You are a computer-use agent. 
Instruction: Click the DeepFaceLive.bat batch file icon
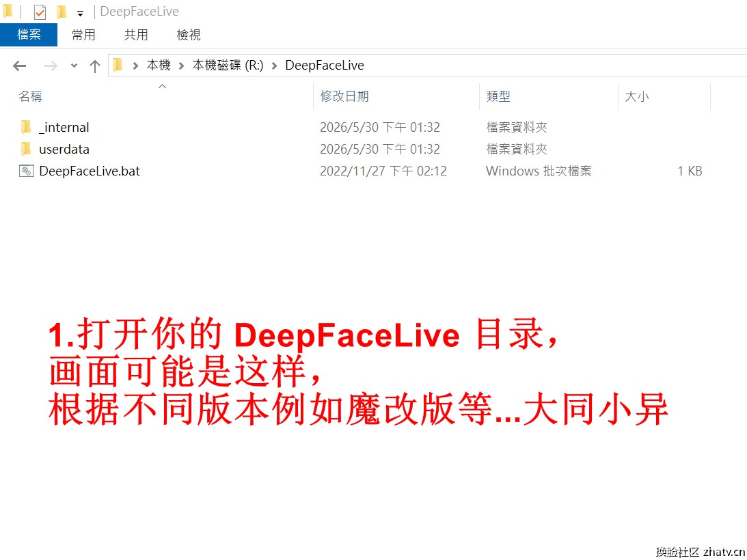[27, 171]
